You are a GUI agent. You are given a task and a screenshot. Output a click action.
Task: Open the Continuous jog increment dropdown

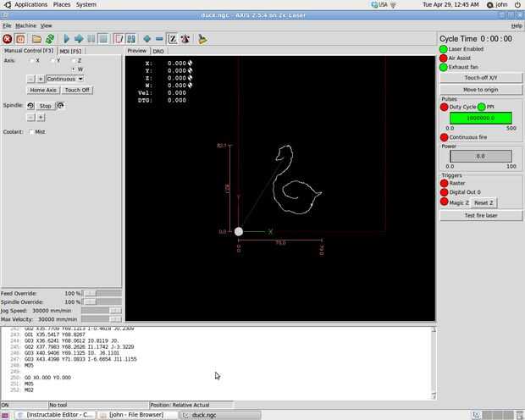point(65,79)
